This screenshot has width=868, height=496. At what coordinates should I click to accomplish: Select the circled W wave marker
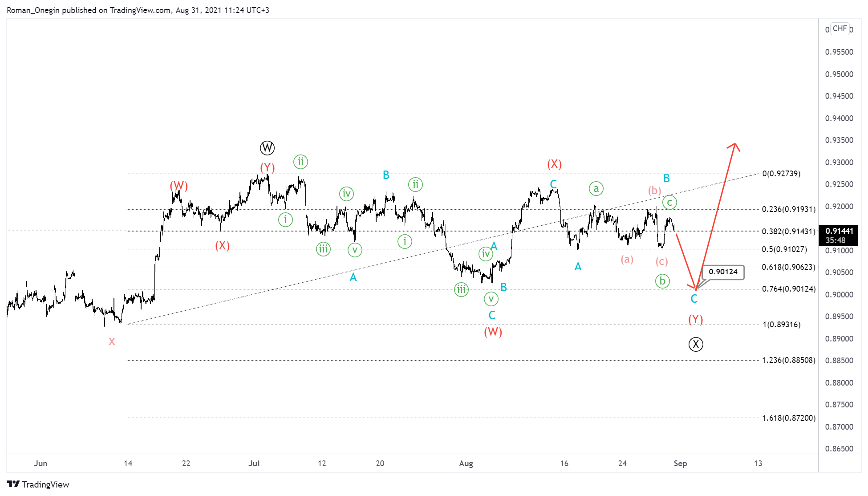pos(266,148)
